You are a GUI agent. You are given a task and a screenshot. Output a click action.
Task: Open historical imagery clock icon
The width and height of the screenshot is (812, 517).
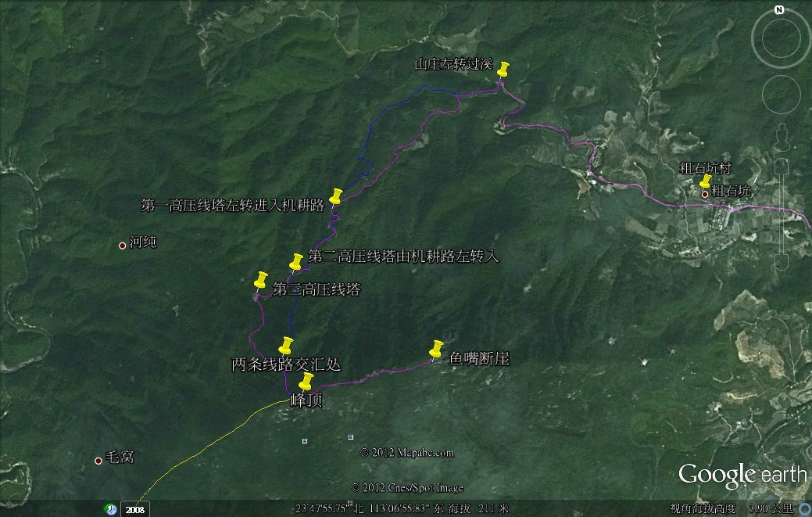click(112, 509)
